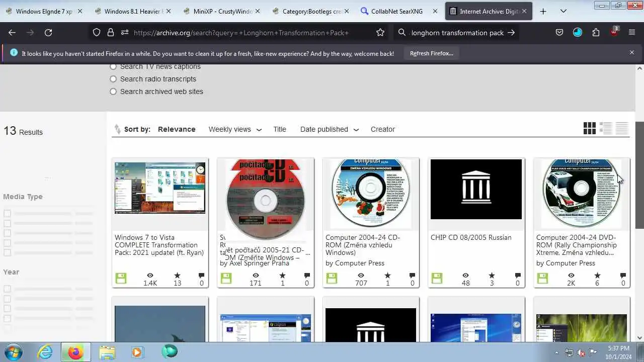Close the CollabNet SearXNG tab
Viewport: 644px width, 362px height.
coord(435,11)
